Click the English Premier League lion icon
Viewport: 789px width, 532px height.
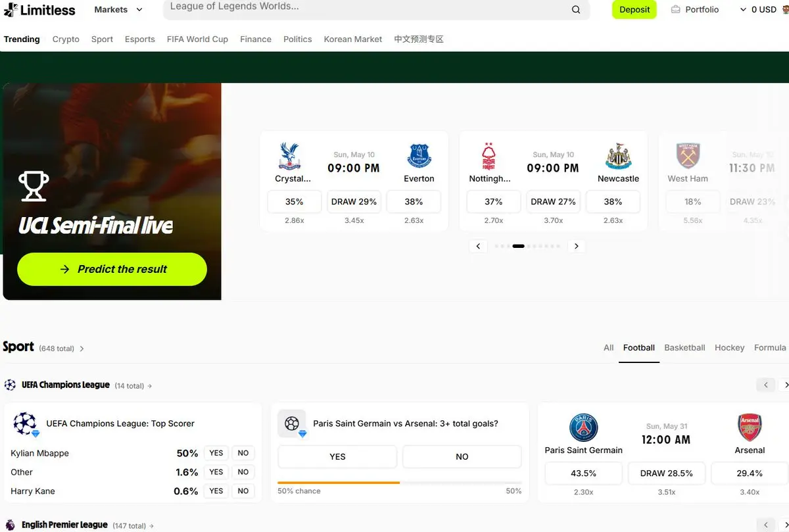coord(10,525)
